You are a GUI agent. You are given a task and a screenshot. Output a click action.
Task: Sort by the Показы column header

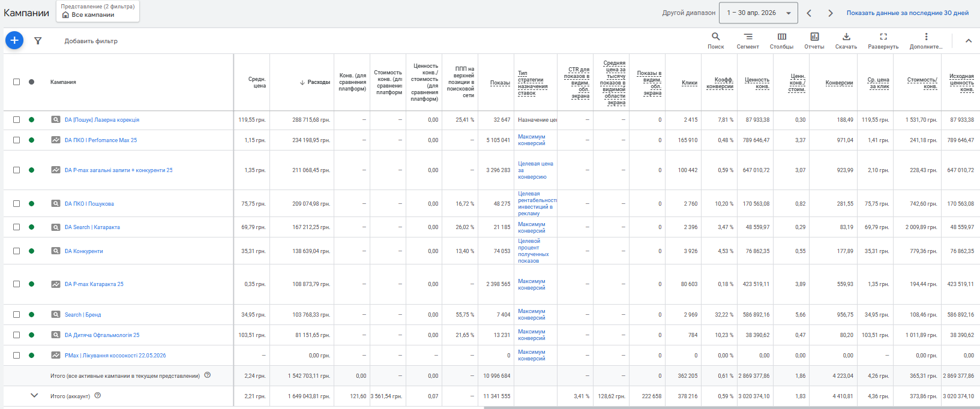500,83
